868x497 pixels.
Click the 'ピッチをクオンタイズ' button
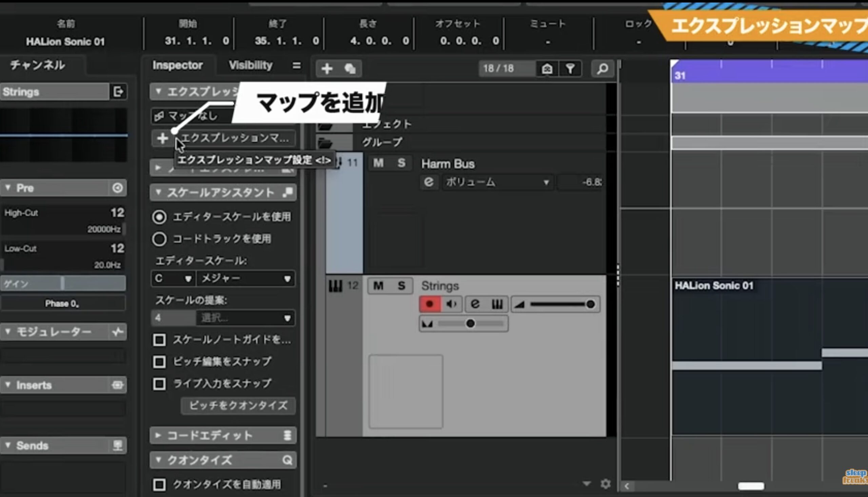(x=238, y=406)
